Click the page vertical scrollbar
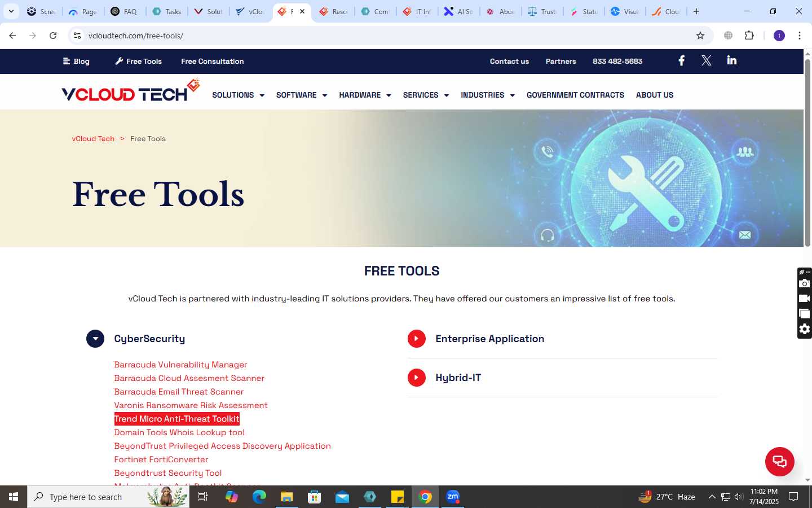The height and width of the screenshot is (508, 812). (807, 152)
